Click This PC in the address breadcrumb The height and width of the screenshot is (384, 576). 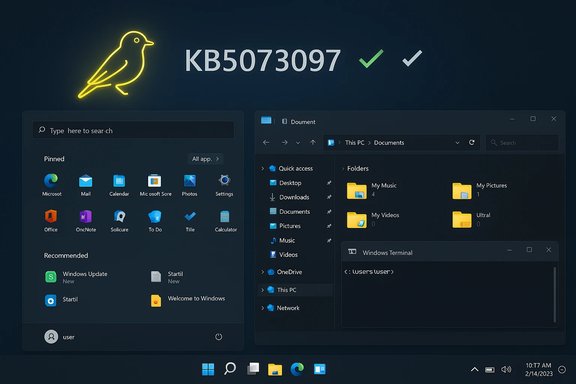pyautogui.click(x=354, y=143)
